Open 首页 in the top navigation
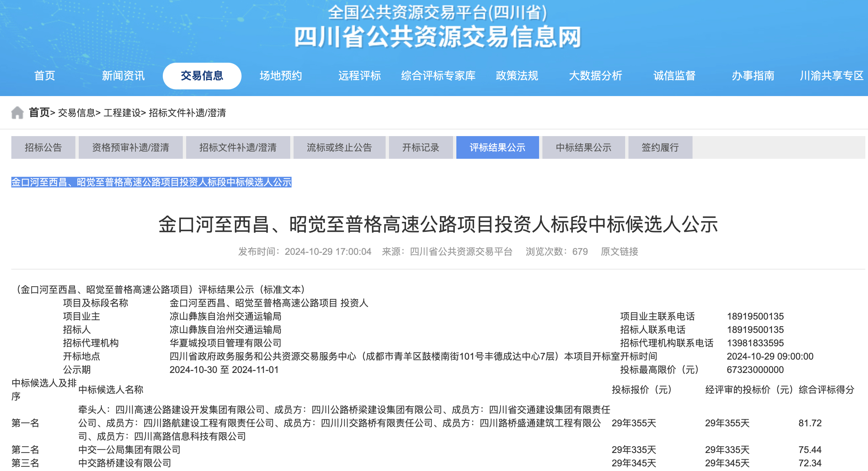The image size is (868, 471). pyautogui.click(x=45, y=76)
